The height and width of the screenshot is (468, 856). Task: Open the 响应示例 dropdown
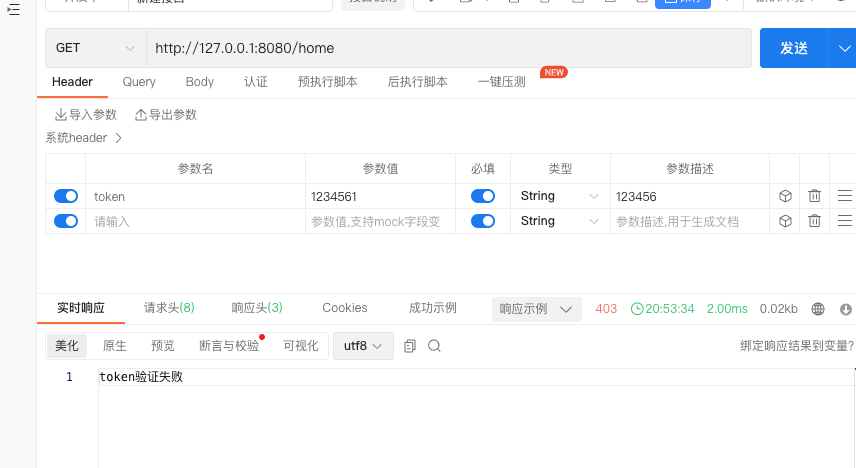(x=537, y=309)
